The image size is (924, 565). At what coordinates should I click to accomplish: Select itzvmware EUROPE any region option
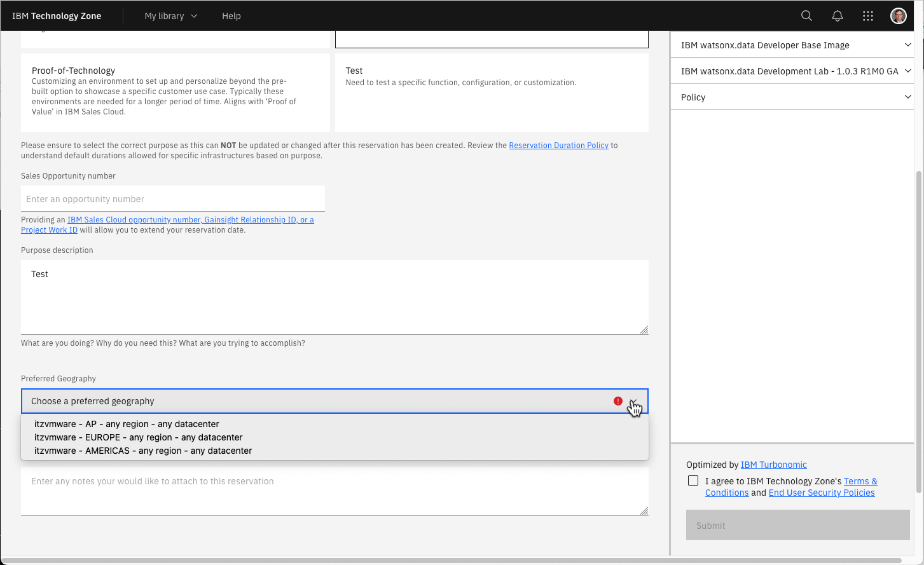(335, 437)
